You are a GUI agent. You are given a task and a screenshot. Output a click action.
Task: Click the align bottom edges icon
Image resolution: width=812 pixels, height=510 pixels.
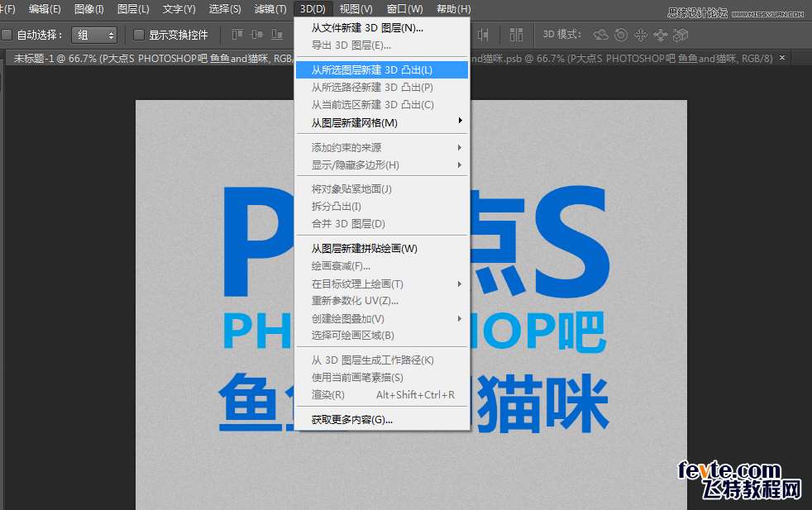point(277,35)
